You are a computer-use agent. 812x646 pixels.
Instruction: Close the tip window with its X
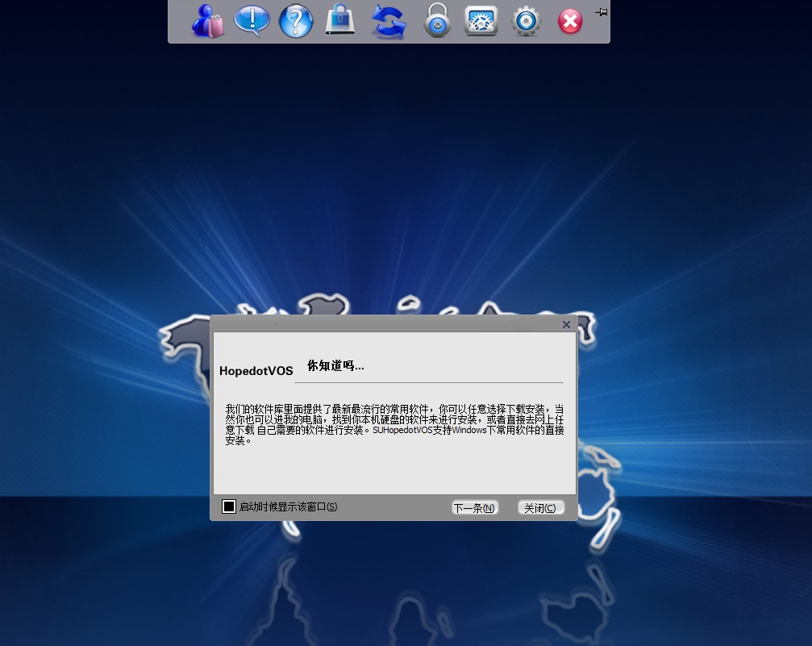click(565, 324)
